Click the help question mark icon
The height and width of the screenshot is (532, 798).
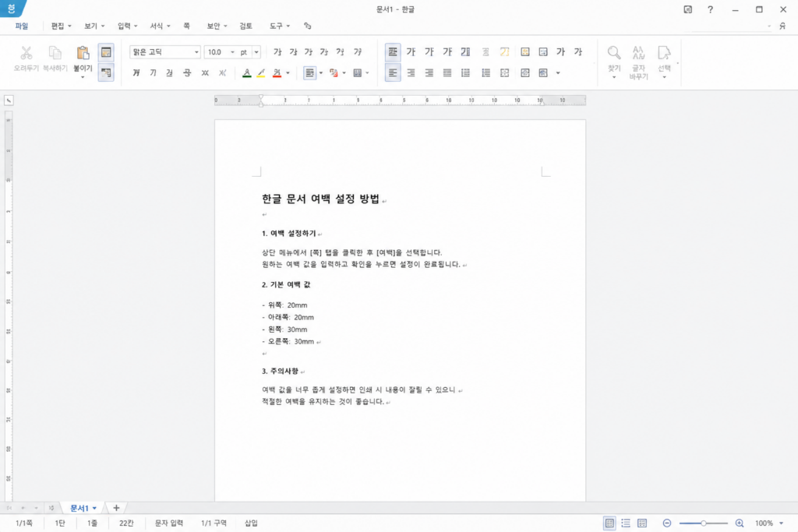(711, 9)
